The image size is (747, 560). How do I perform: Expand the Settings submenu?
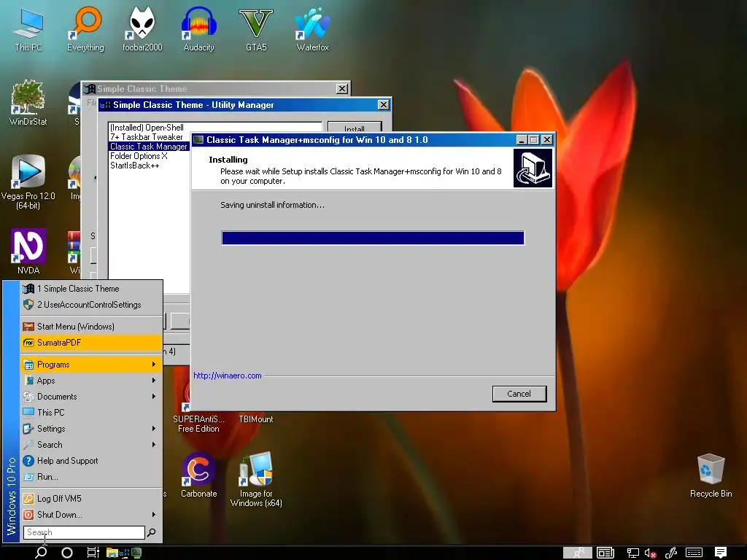click(91, 429)
